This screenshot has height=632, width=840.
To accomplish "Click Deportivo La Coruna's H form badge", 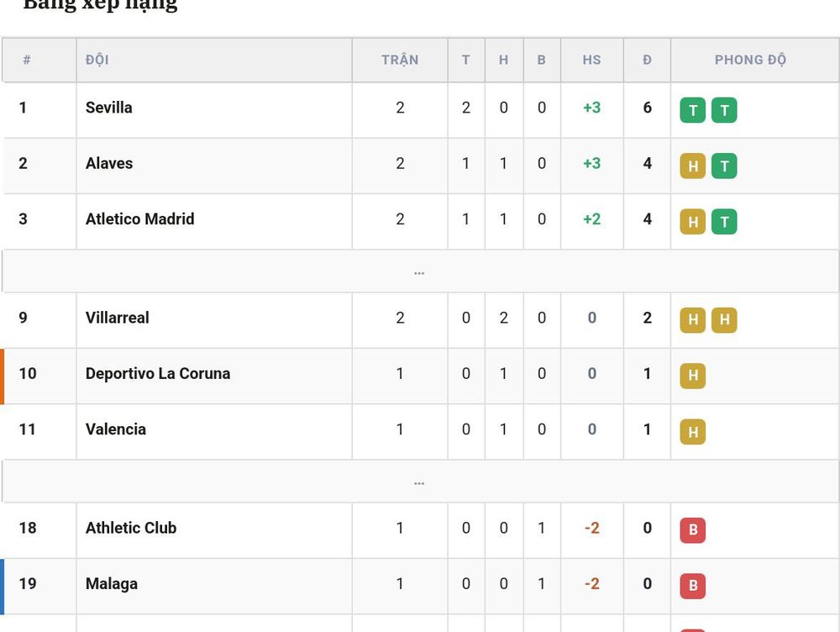I will pos(693,376).
